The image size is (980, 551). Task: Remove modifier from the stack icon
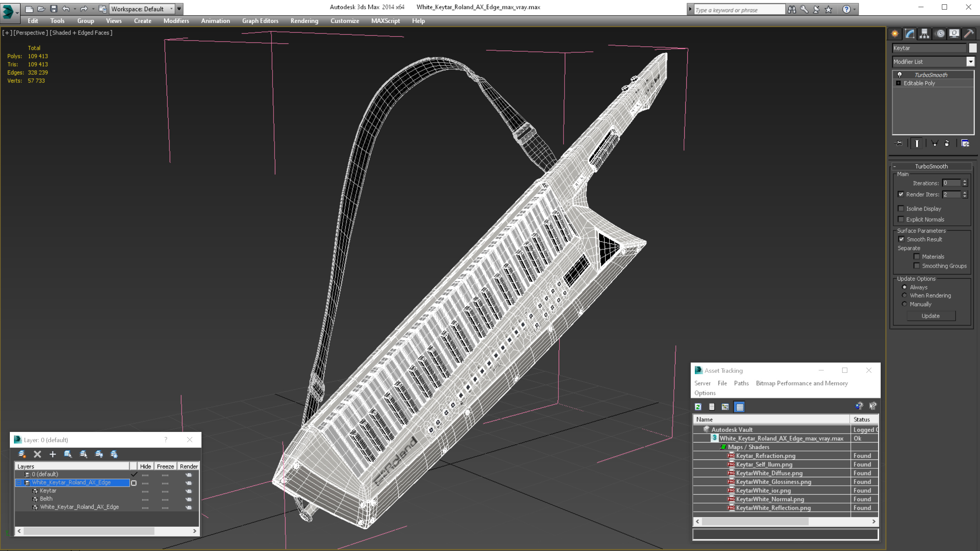pyautogui.click(x=947, y=143)
